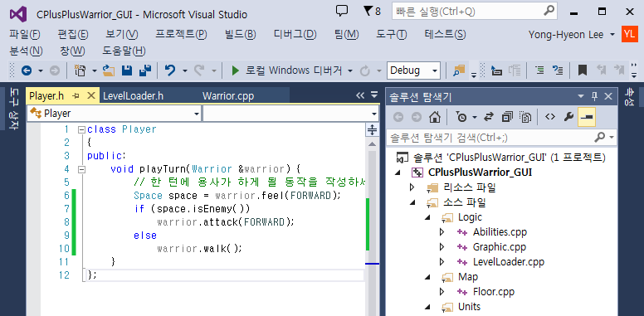Sync with Active Document arrows icon
Image resolution: width=644 pixels, height=316 pixels.
(488, 118)
